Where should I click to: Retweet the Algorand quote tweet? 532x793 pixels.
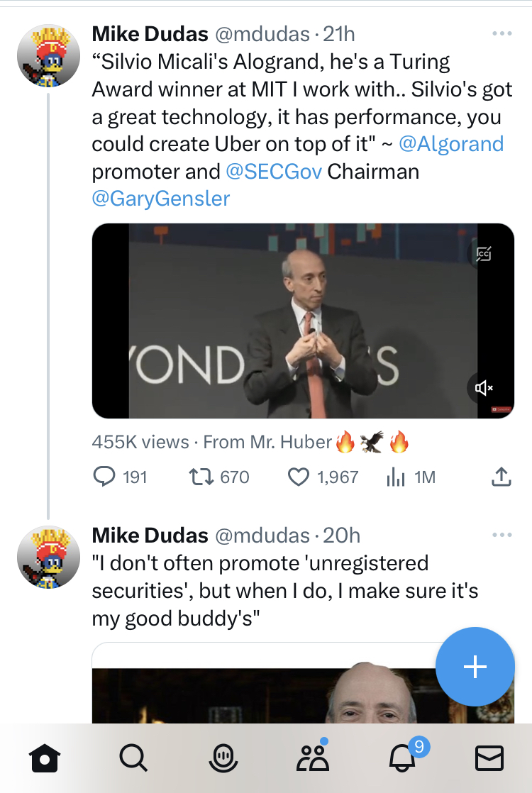[201, 477]
